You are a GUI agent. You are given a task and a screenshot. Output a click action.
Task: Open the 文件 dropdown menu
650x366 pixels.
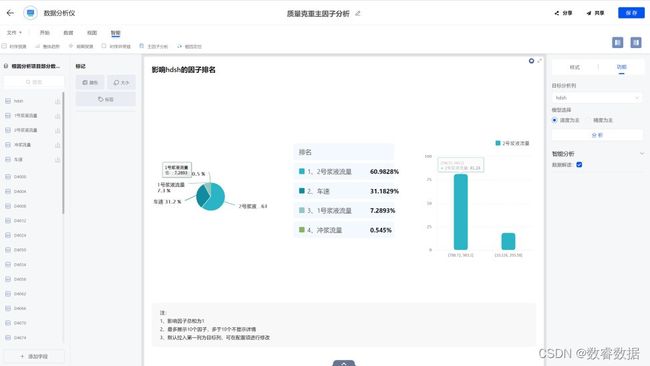pos(14,32)
